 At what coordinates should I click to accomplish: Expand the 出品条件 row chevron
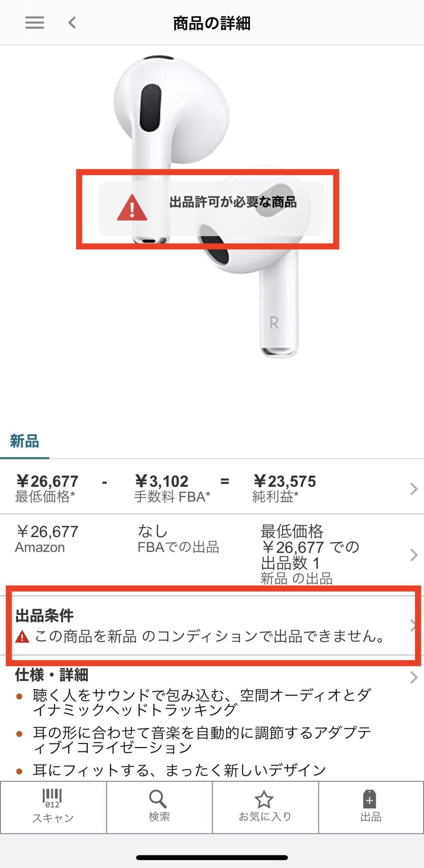point(413,626)
